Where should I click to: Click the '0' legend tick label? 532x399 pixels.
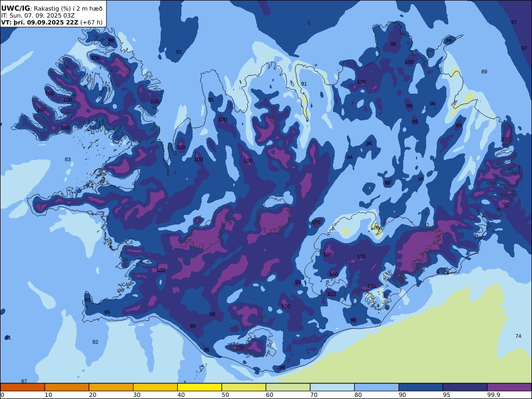point(2,395)
